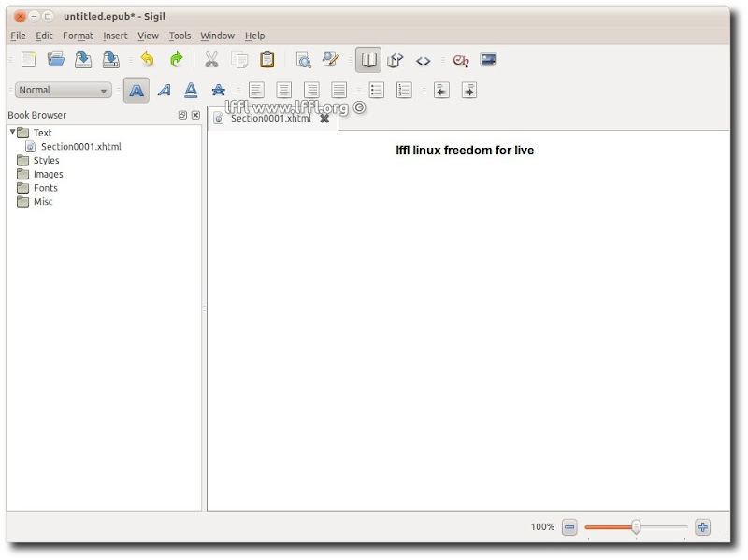Click the zoom out minus button

tap(569, 527)
